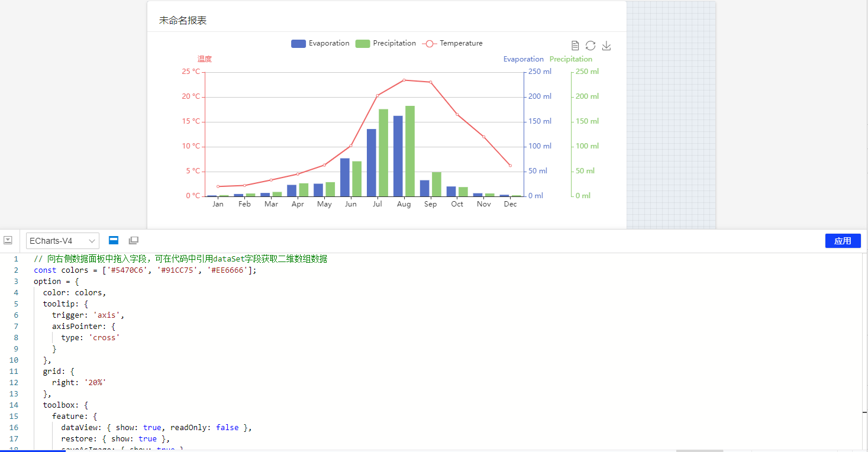
Task: Click the code line with const colors
Action: 145,270
